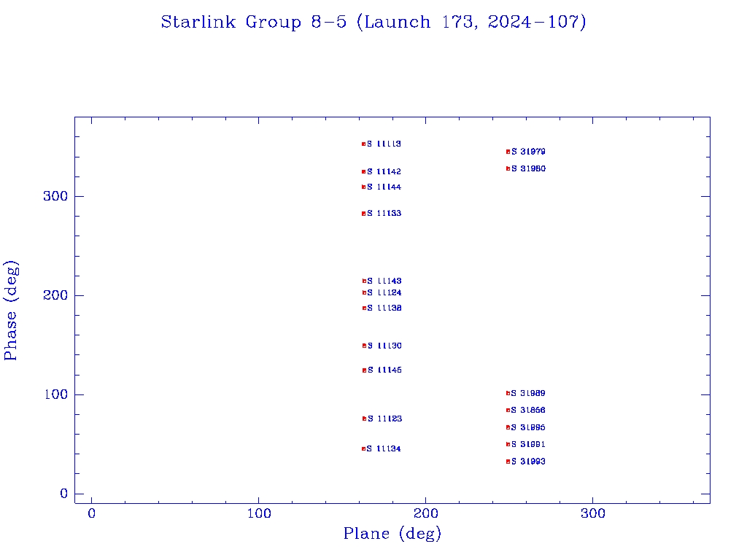Click the red marker beside S 31993

(x=508, y=462)
